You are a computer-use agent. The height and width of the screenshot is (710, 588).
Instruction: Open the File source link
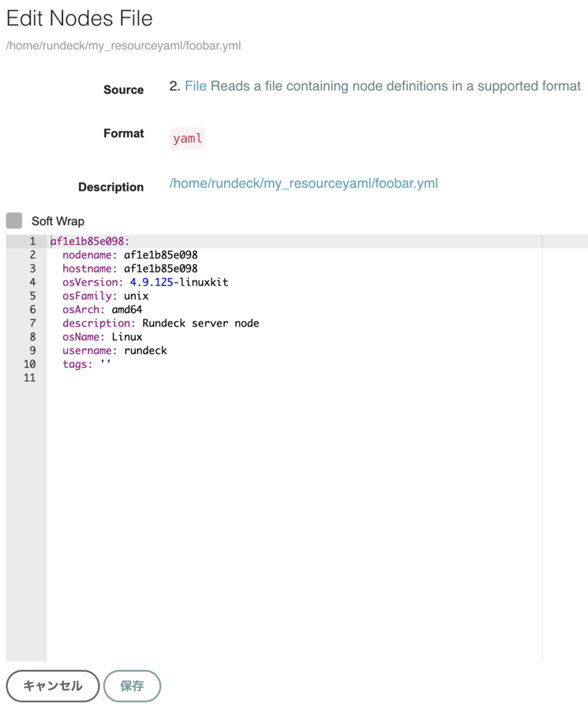(x=196, y=86)
